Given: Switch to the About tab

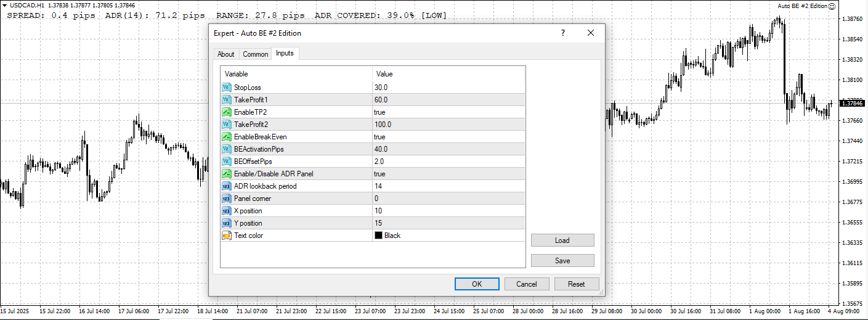Looking at the screenshot, I should (226, 54).
